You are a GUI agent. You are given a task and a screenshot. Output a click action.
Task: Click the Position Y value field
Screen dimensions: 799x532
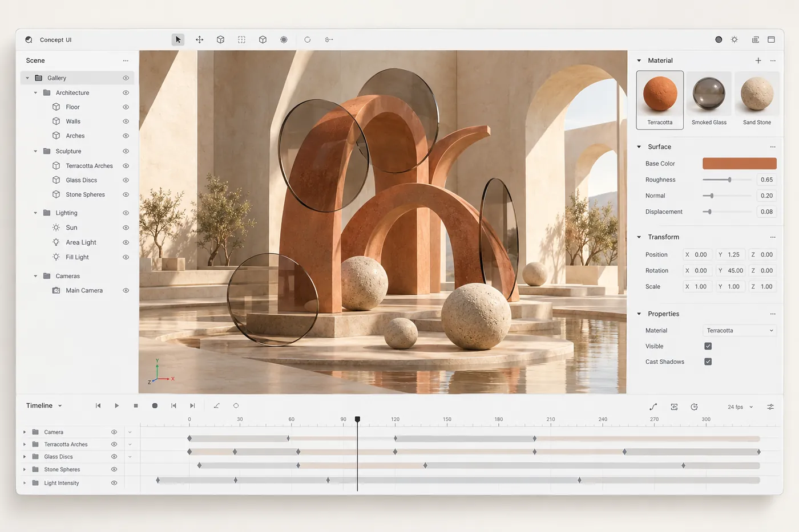point(729,255)
